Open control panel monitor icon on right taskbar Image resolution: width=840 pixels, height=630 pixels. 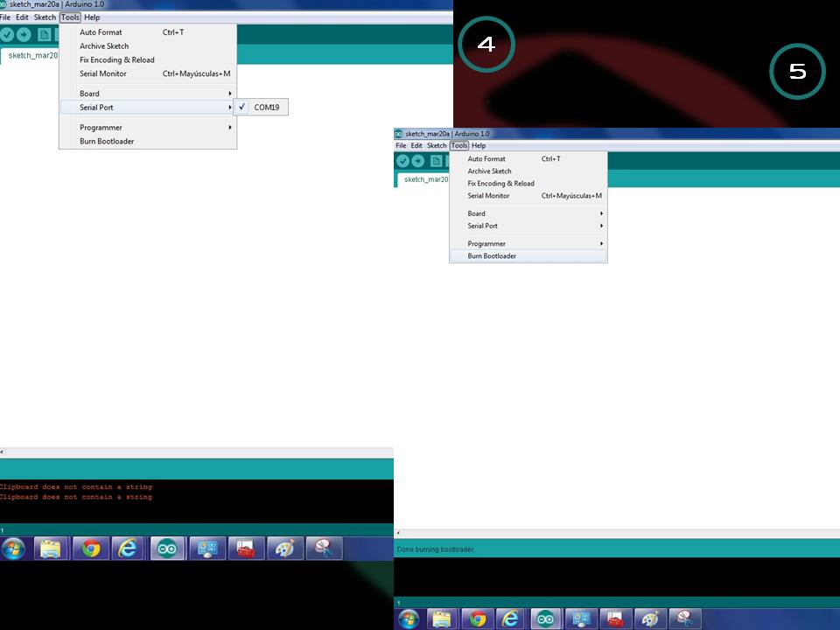[581, 619]
